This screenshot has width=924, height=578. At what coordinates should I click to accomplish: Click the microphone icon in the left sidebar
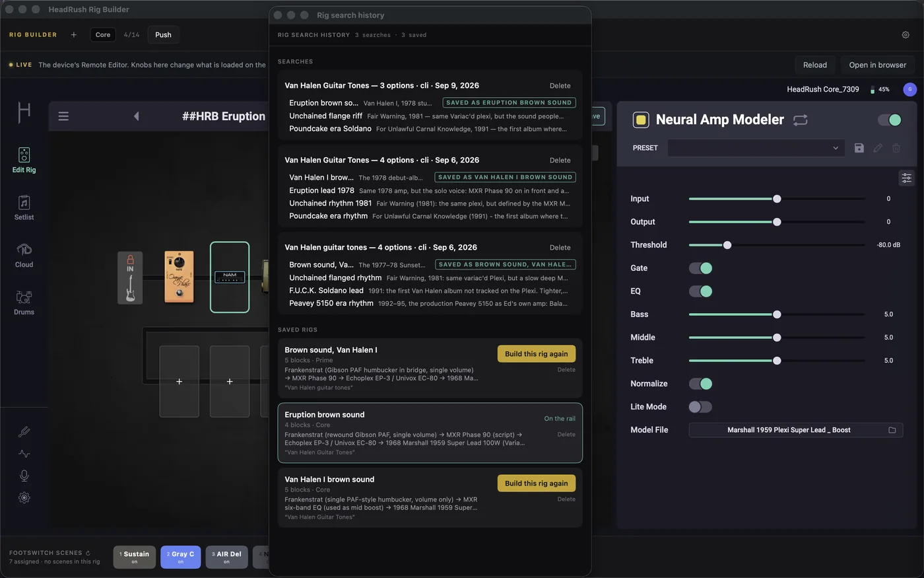coord(24,476)
